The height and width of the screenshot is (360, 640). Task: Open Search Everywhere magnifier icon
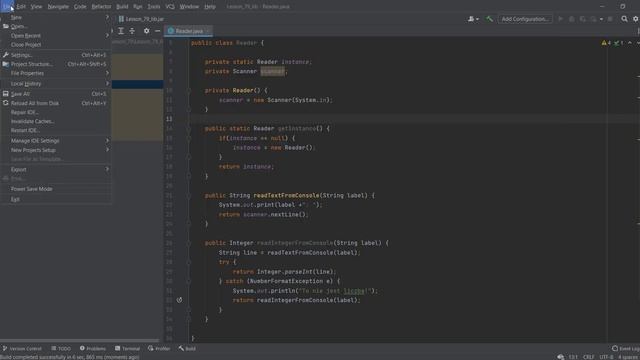(x=624, y=19)
